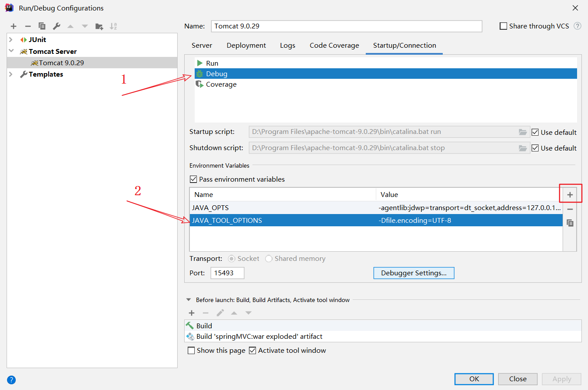588x390 pixels.
Task: Click the Name column header
Action: [283, 194]
